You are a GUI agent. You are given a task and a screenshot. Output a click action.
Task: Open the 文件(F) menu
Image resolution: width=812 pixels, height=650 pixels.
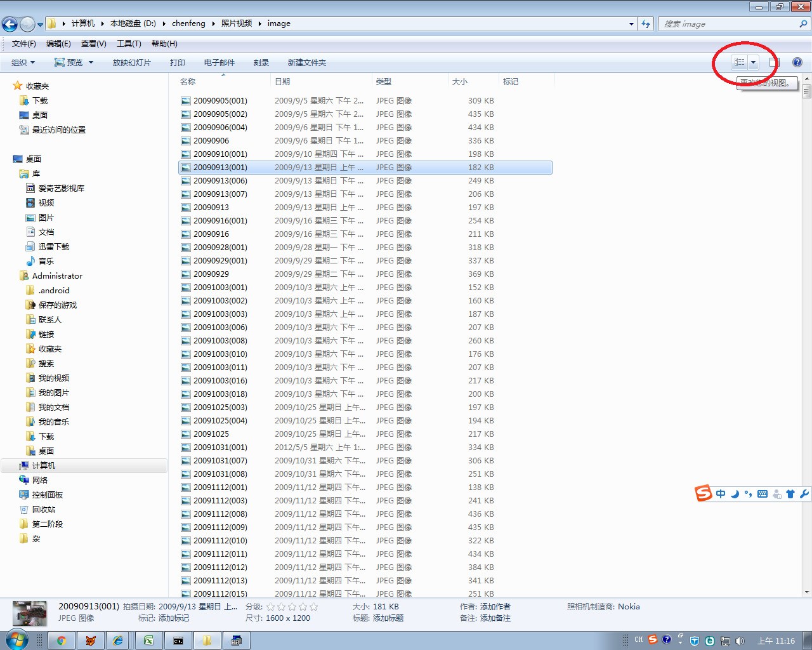click(x=24, y=44)
